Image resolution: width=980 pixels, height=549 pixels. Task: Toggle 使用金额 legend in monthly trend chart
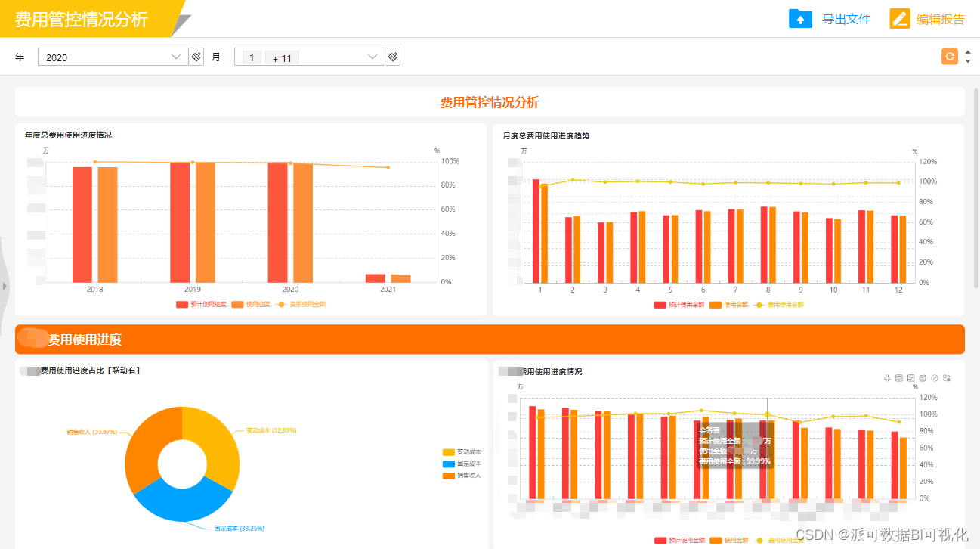click(728, 305)
